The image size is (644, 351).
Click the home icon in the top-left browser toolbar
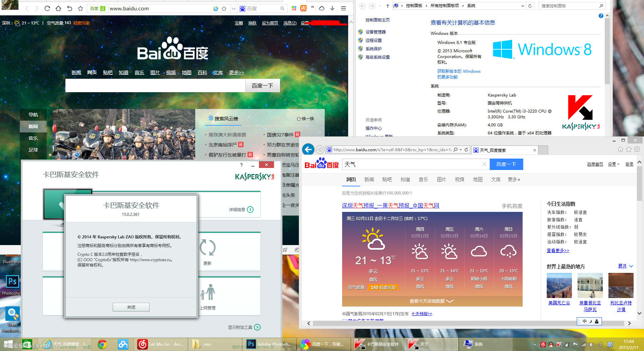[58, 8]
